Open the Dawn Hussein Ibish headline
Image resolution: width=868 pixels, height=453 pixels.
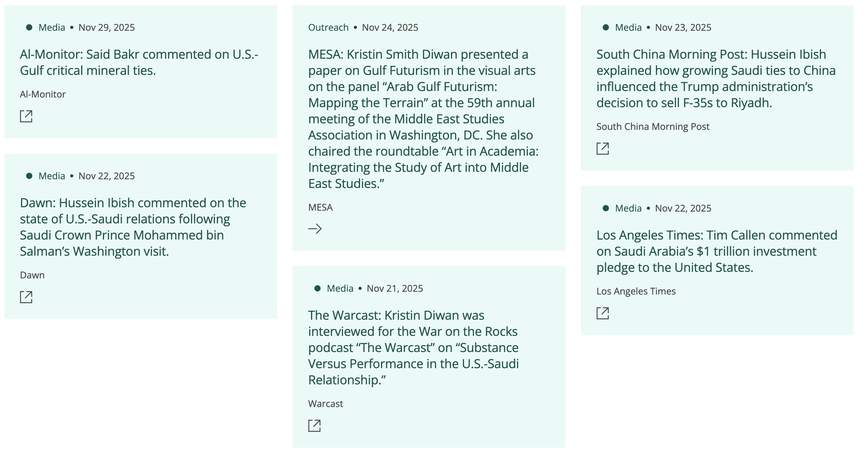point(133,227)
